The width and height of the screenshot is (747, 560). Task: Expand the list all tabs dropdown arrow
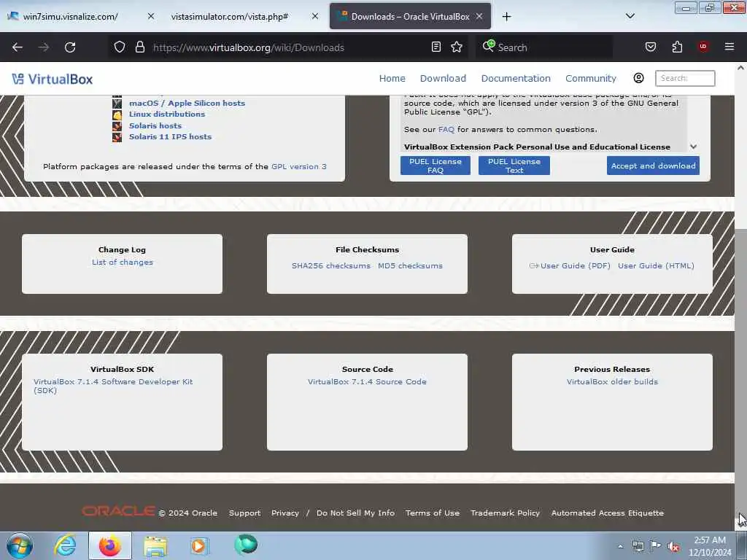point(630,16)
